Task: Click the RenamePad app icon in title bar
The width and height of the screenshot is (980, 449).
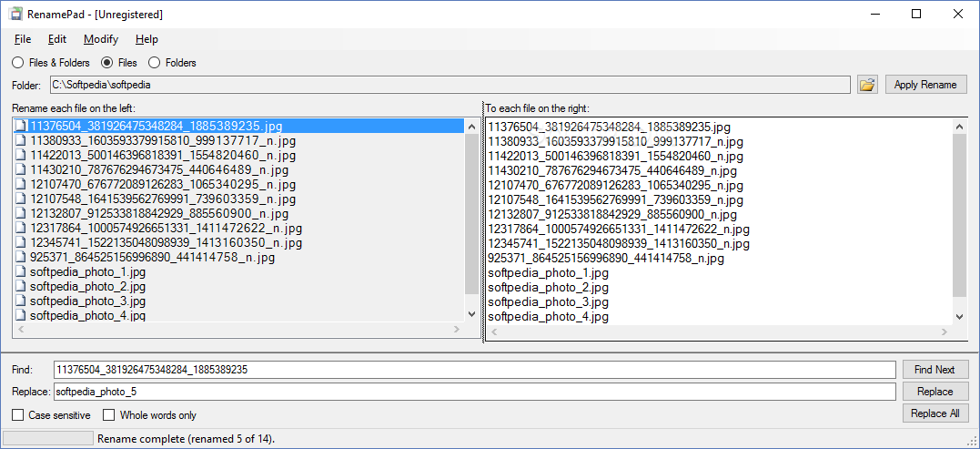Action: click(x=15, y=14)
